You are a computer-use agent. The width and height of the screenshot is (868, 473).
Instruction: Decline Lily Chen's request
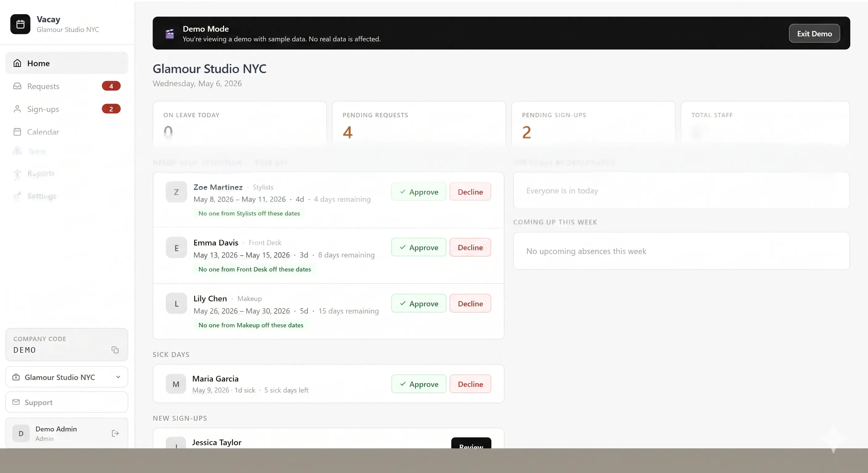[x=470, y=304]
